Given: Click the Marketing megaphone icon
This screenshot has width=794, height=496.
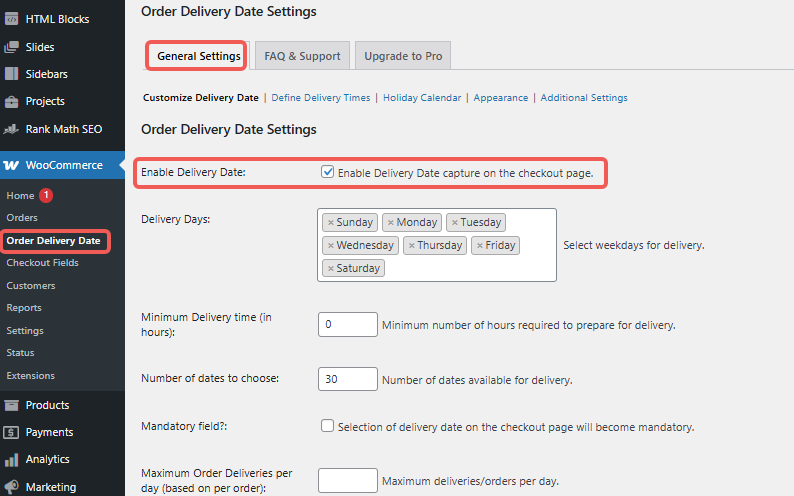Looking at the screenshot, I should (x=12, y=487).
